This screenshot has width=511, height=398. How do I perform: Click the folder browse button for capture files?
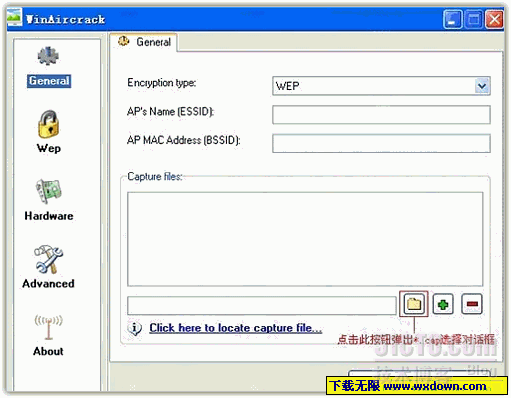pos(414,304)
